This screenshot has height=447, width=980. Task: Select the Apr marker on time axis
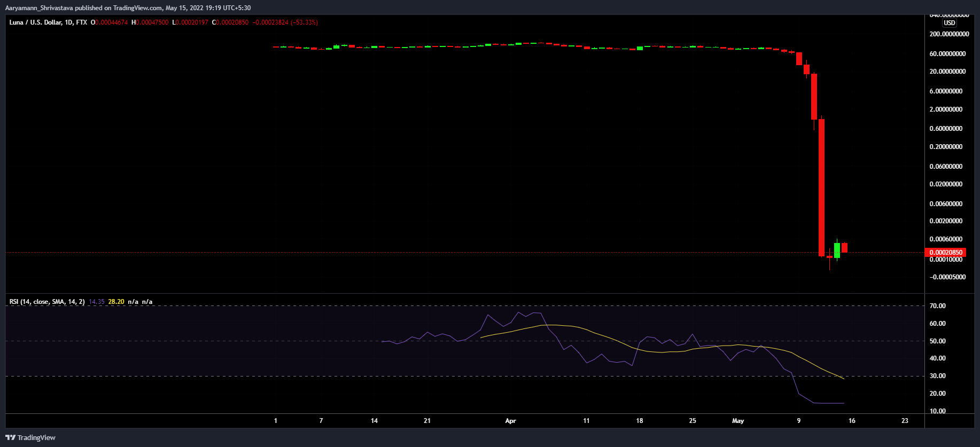(510, 421)
